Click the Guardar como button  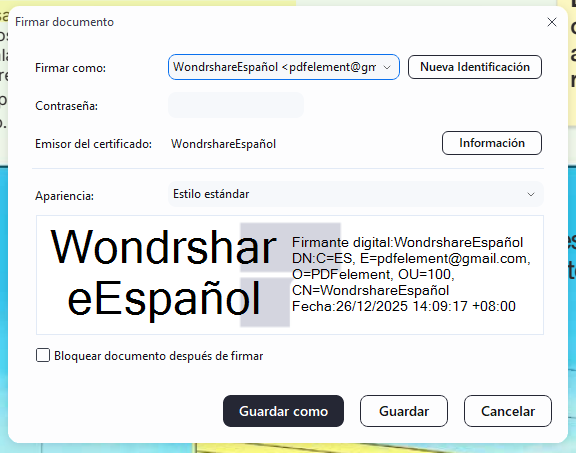click(x=283, y=411)
